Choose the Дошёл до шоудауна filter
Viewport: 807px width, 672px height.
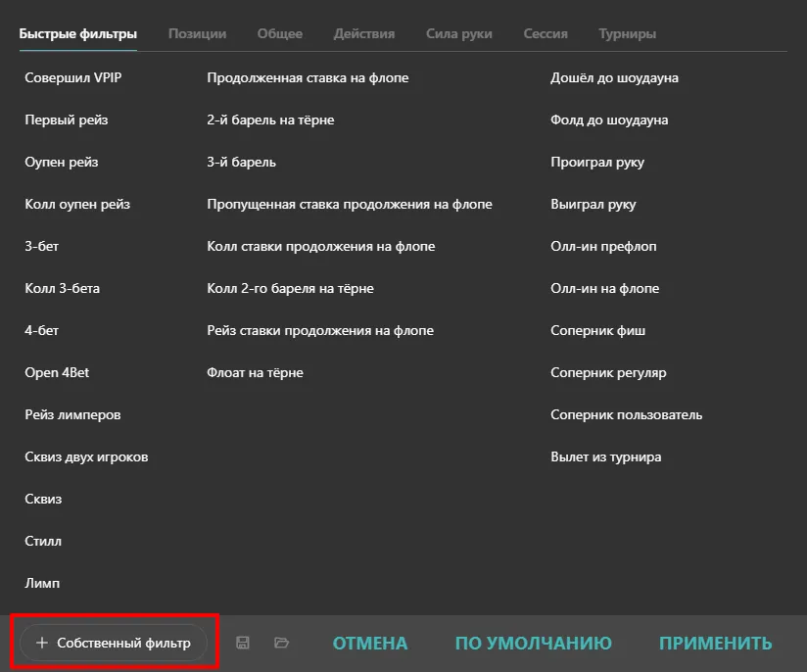614,78
